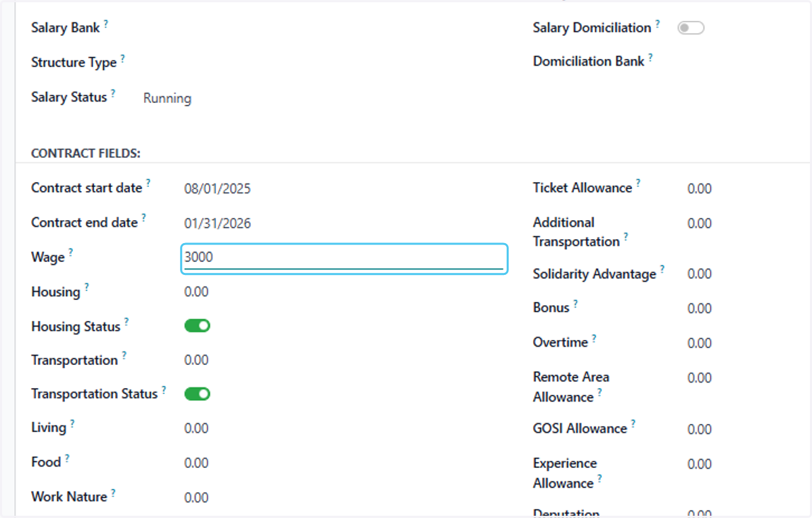Edit the GOSI Allowance amount

[700, 429]
